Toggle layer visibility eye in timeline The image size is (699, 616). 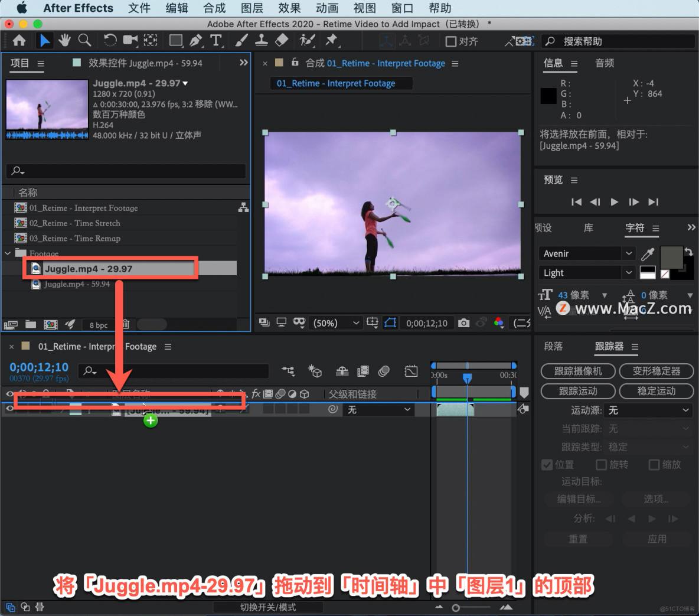pyautogui.click(x=9, y=409)
